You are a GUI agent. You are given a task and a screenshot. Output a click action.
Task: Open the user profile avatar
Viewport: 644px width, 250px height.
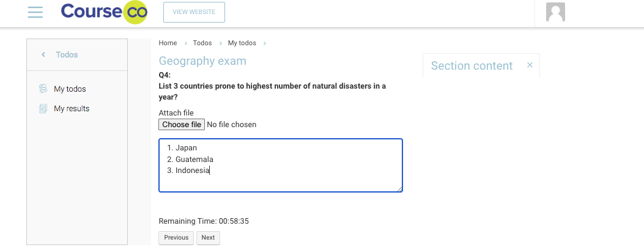pos(555,12)
